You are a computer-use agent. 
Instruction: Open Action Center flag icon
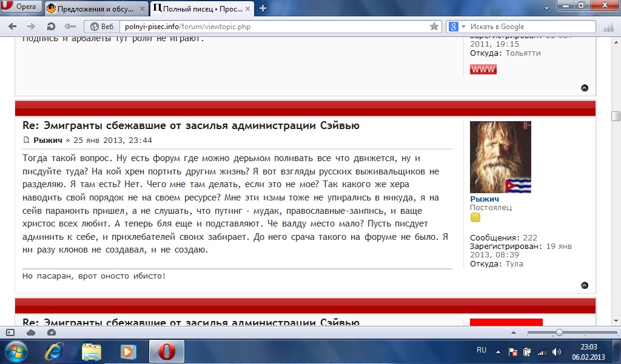point(513,352)
